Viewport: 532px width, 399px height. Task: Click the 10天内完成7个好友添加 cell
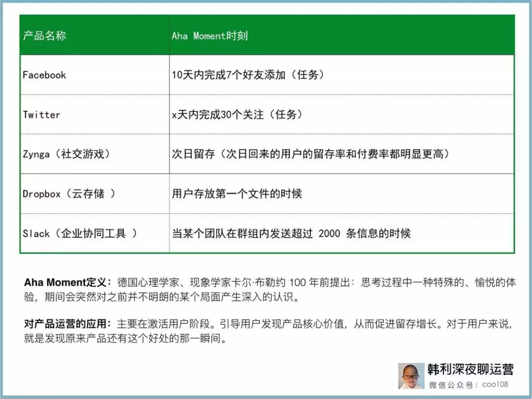pyautogui.click(x=342, y=75)
